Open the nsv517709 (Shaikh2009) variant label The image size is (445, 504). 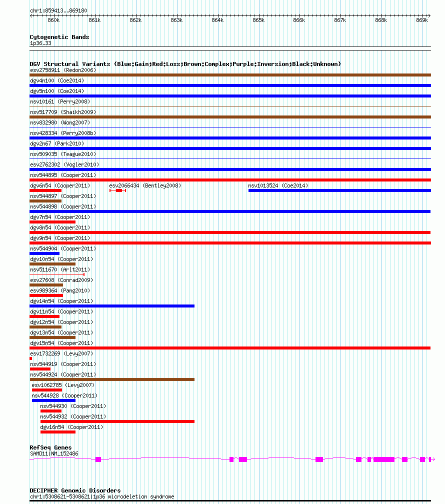63,112
